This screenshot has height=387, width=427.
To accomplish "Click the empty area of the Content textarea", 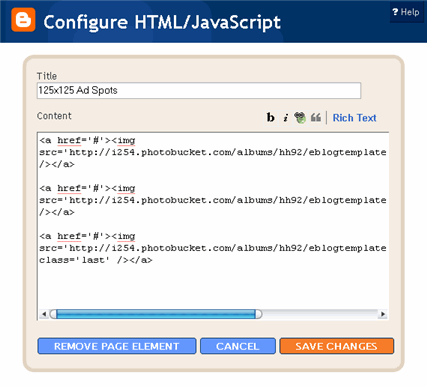I will coord(213,287).
